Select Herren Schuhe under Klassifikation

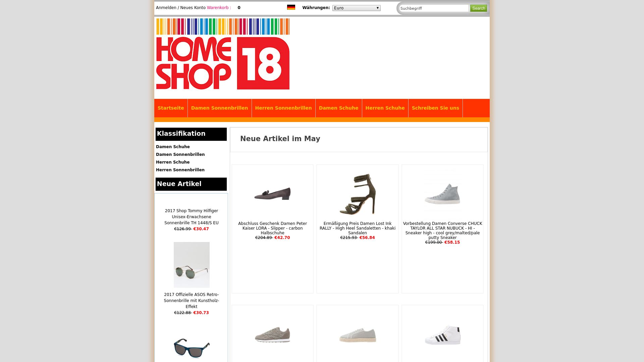point(173,162)
